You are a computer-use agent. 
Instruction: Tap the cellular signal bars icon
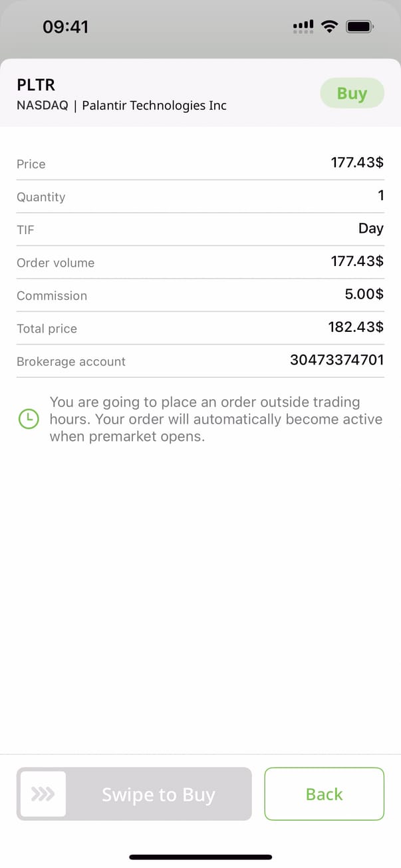pos(303,27)
